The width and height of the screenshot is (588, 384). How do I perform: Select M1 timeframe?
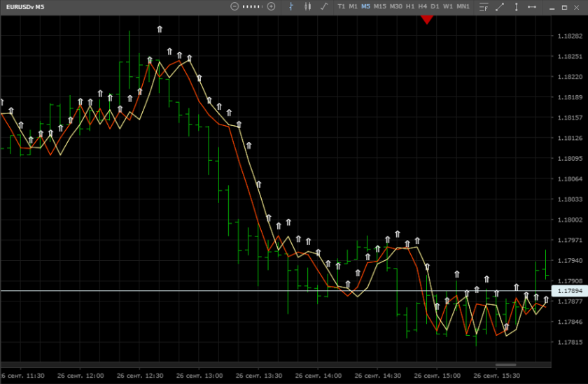(353, 6)
